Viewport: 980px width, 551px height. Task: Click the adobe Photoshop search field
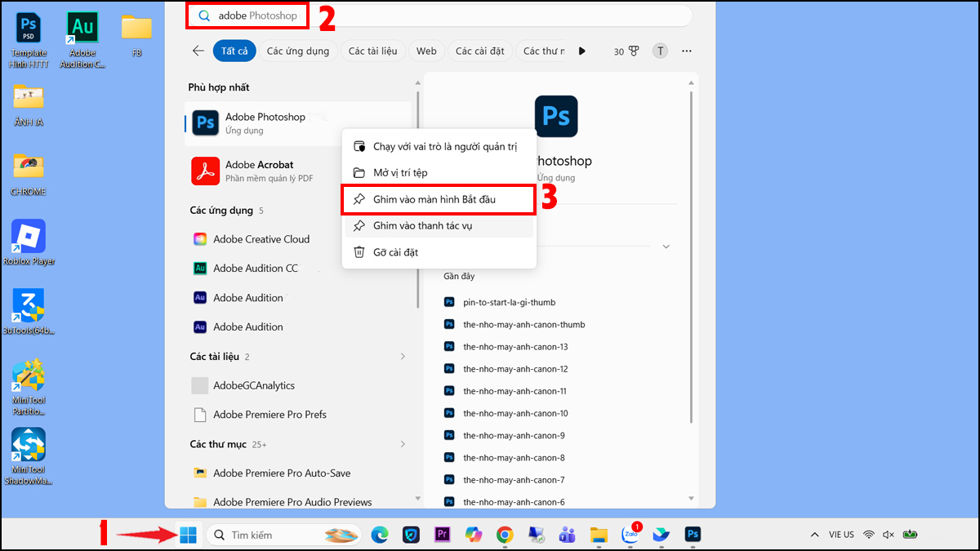pyautogui.click(x=439, y=16)
